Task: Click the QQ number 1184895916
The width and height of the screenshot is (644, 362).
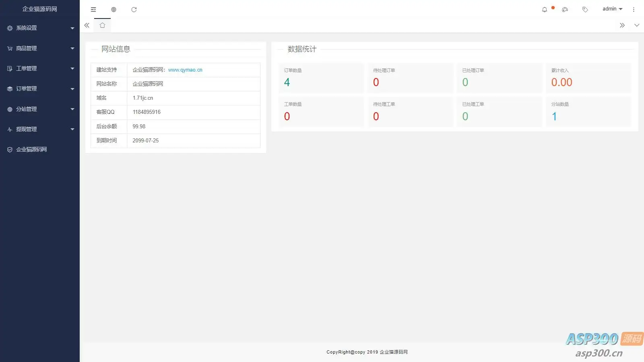Action: point(147,112)
